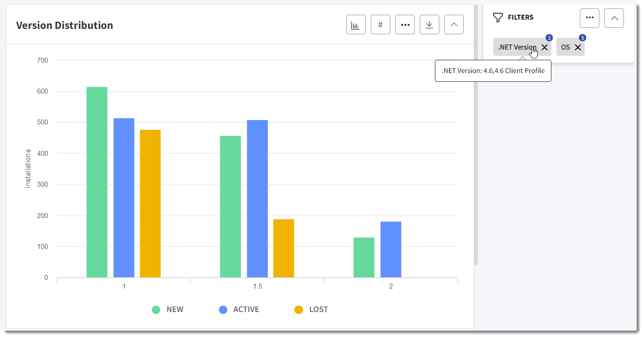Viewport: 644px width, 338px height.
Task: Remove the OS filter
Action: coord(578,47)
